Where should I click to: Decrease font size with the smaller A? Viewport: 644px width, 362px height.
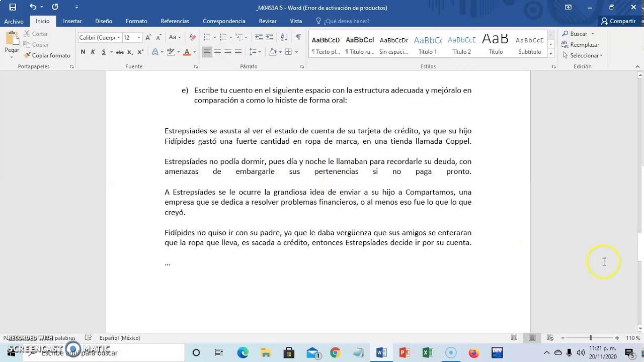[x=158, y=38]
